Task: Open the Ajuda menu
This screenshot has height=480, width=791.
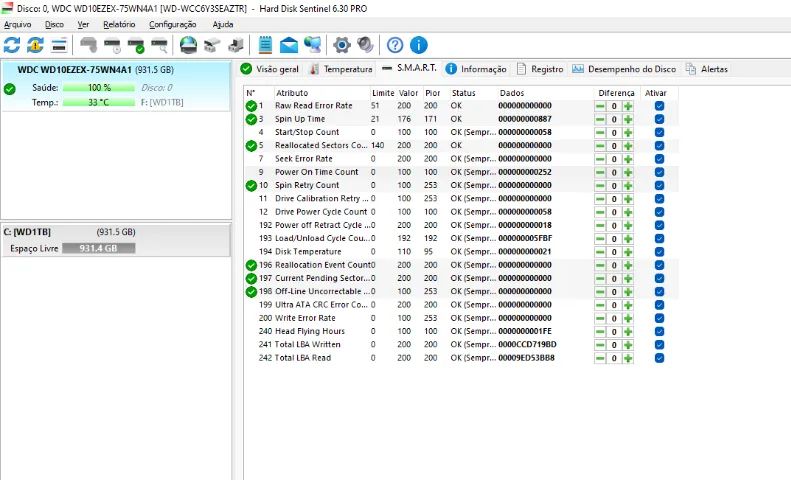Action: click(x=222, y=24)
